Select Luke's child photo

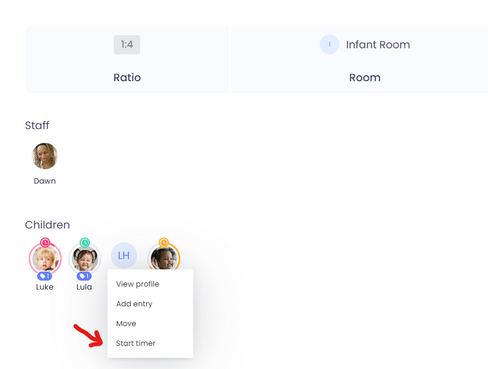coord(45,259)
